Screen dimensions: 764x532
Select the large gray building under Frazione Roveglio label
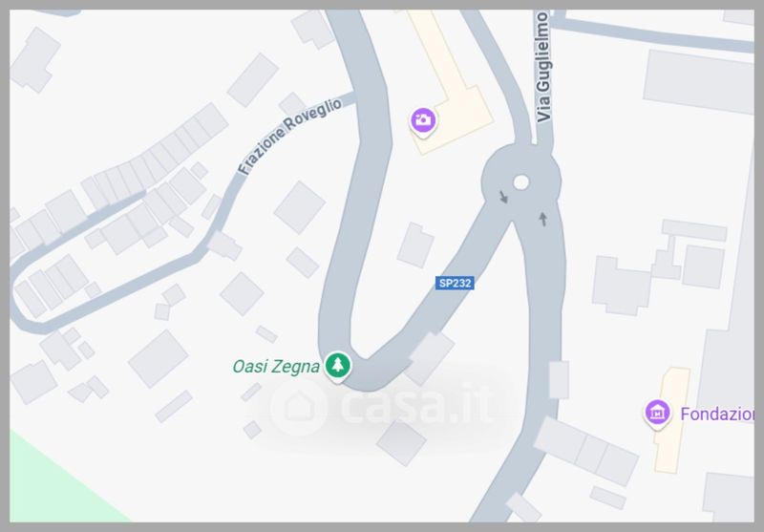pyautogui.click(x=299, y=207)
